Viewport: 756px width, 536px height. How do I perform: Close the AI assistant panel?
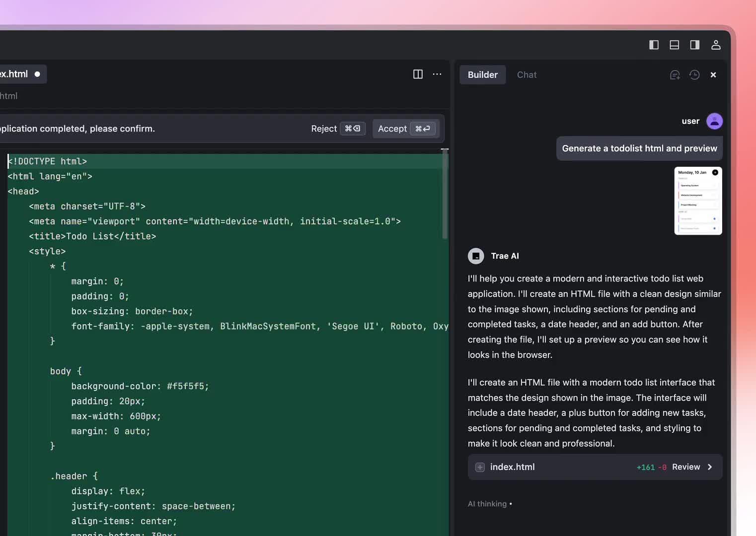click(x=713, y=75)
